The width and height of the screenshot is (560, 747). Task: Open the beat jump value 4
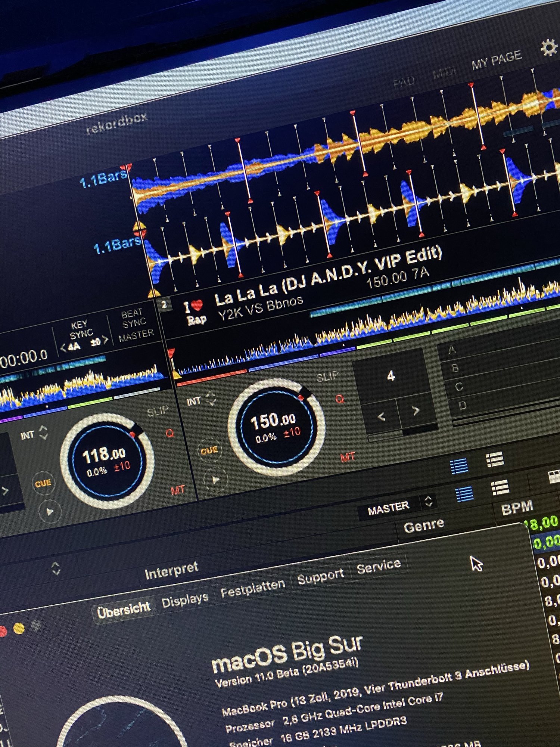(391, 375)
